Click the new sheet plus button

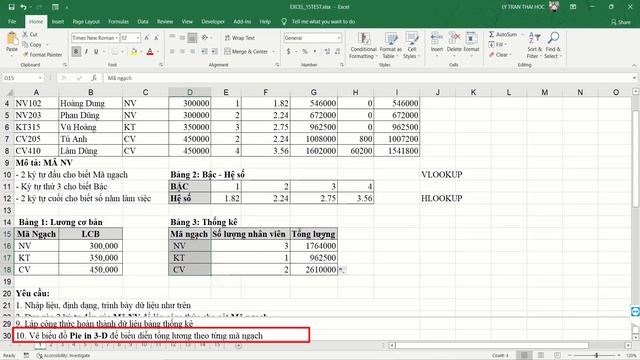[x=239, y=346]
